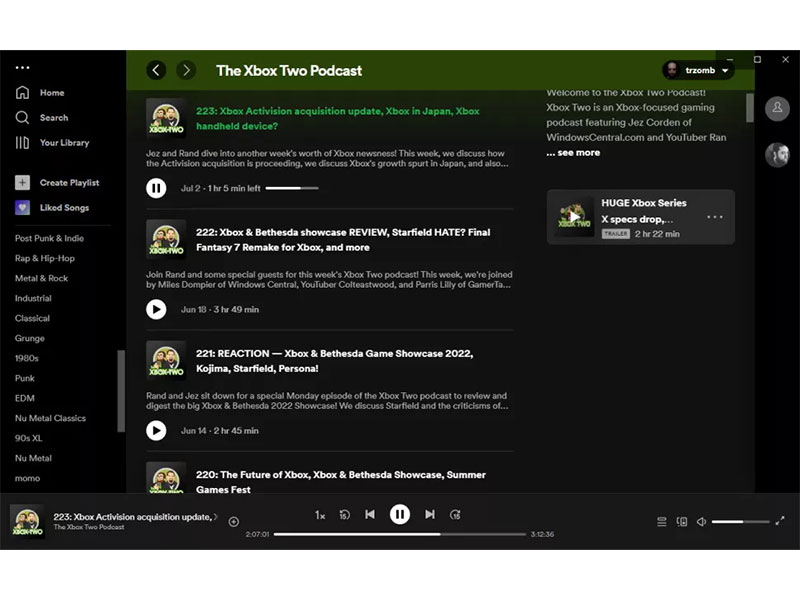Image resolution: width=800 pixels, height=600 pixels.
Task: Open friend activity profile icon
Action: pyautogui.click(x=777, y=108)
